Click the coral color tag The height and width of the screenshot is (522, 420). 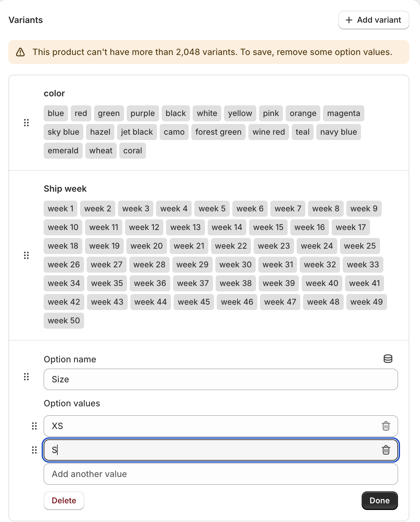click(x=132, y=151)
